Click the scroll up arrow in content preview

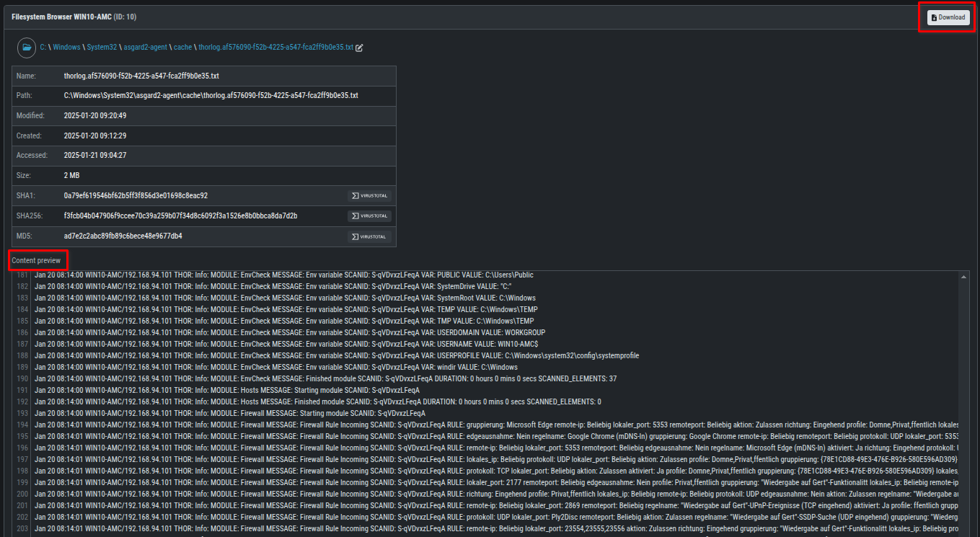[964, 276]
